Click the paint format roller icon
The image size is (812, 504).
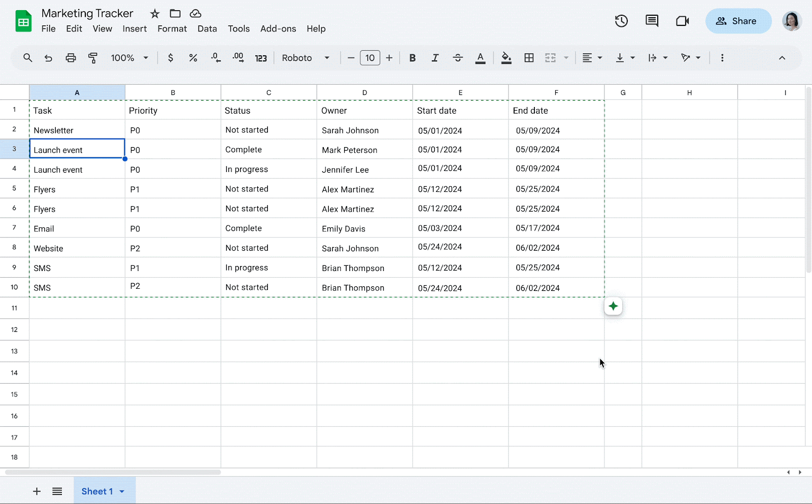coord(93,58)
